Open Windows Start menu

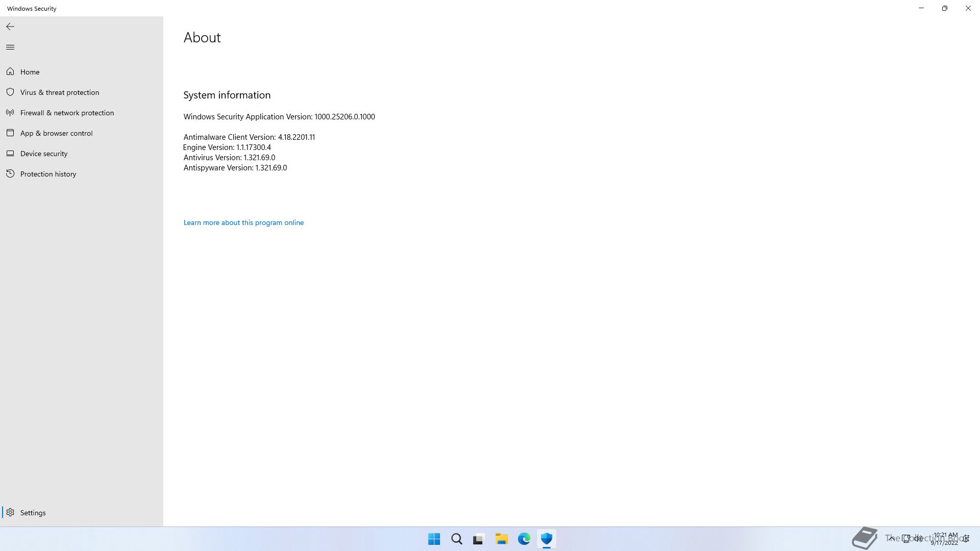tap(434, 539)
